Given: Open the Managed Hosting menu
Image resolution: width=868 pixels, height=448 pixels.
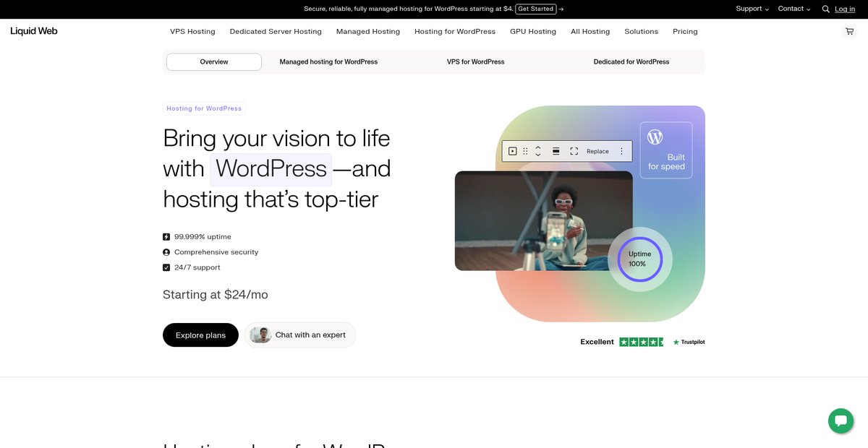Looking at the screenshot, I should click(368, 32).
